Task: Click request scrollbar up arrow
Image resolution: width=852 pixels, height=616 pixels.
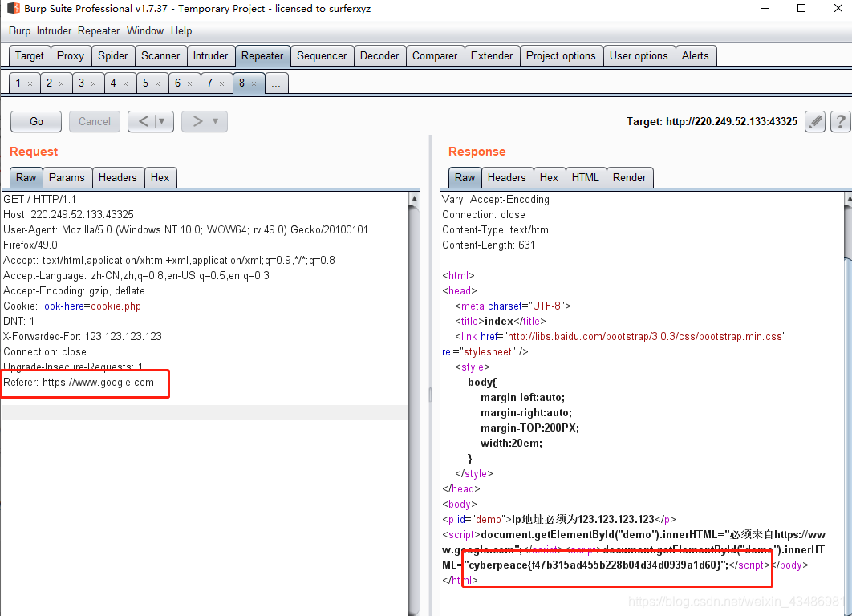Action: 415,198
